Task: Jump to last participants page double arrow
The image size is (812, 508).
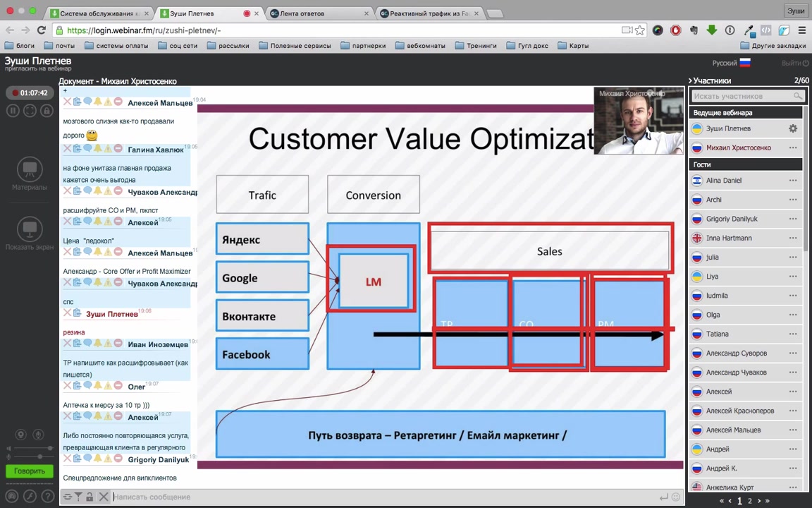Action: tap(768, 501)
